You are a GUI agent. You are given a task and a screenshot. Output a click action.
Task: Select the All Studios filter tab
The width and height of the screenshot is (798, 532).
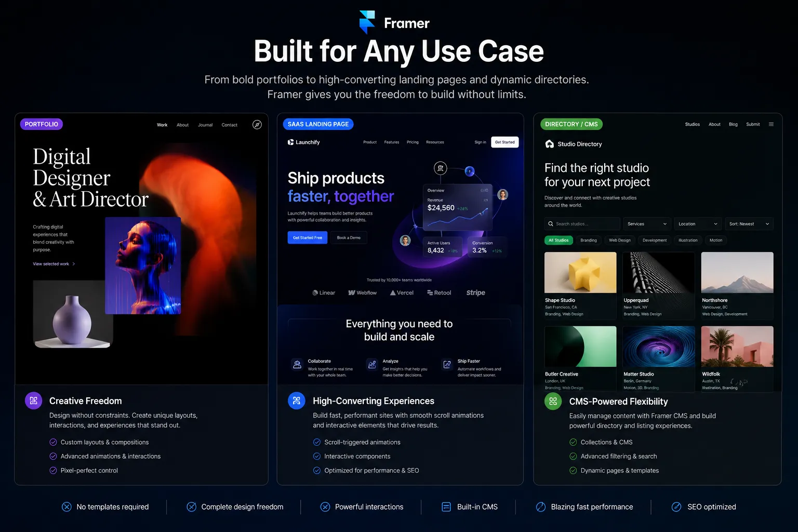click(x=558, y=240)
